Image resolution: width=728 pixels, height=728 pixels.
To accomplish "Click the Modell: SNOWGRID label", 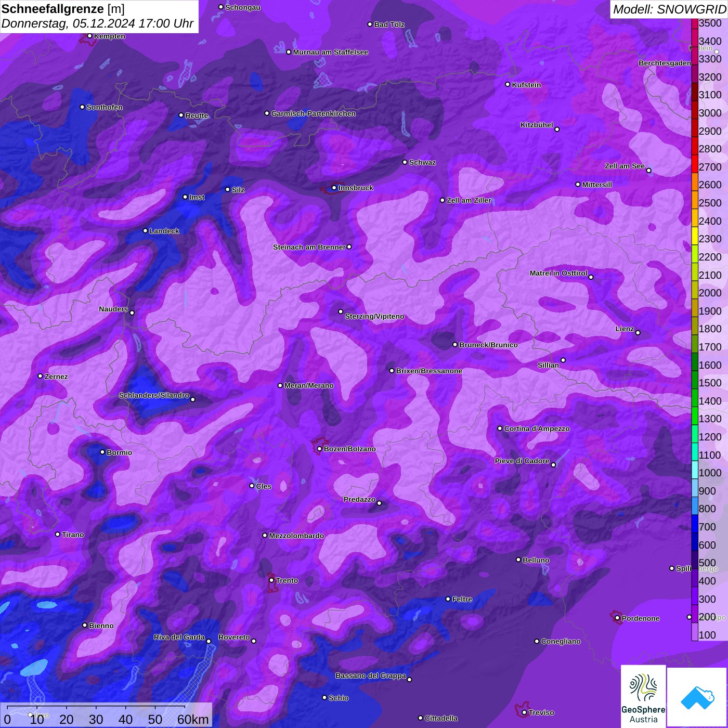I will click(669, 9).
